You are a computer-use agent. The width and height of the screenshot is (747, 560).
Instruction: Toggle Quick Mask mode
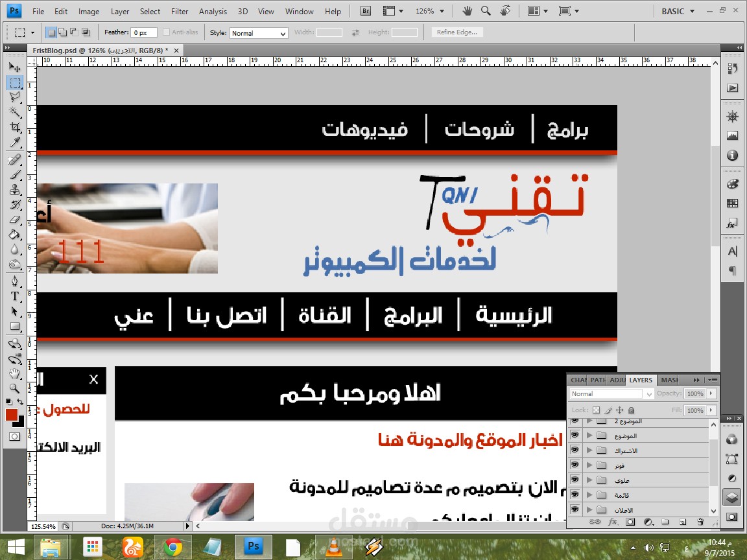[x=15, y=437]
